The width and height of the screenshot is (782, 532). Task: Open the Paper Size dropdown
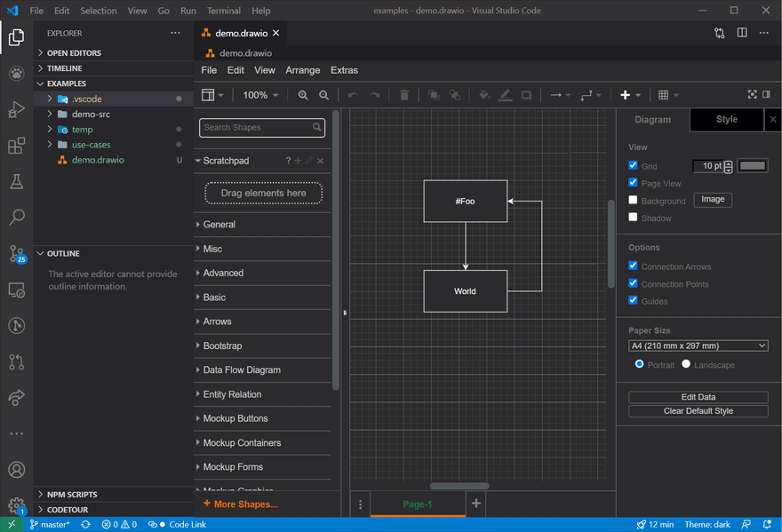click(698, 345)
